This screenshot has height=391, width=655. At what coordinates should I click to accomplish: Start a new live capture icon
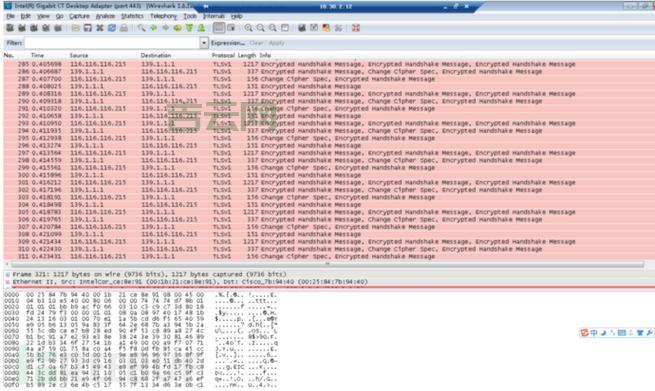coord(34,28)
